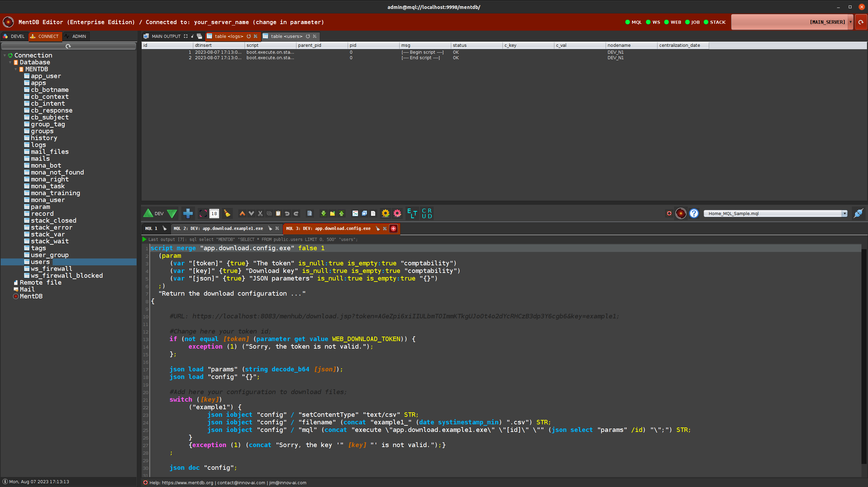Click the fullscreen brackets icon in editor toolbar

pyautogui.click(x=203, y=213)
